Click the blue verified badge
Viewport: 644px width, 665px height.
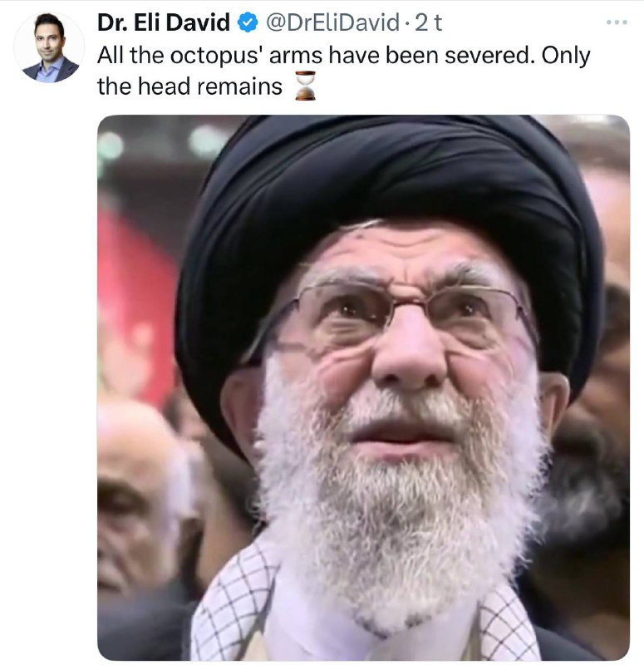pos(248,22)
